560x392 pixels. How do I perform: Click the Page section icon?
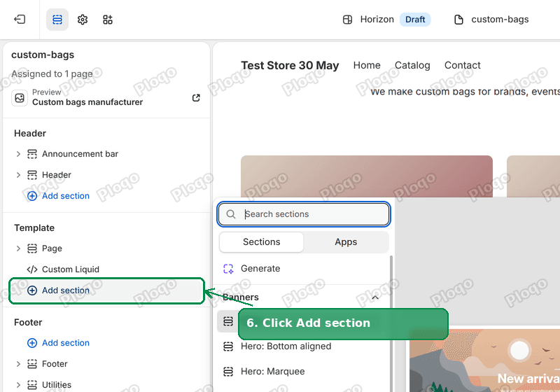pyautogui.click(x=32, y=248)
